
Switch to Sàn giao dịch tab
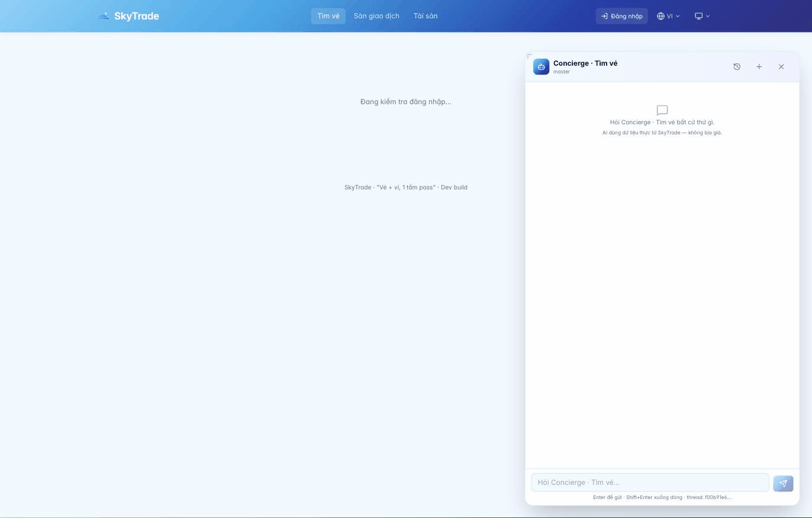tap(376, 16)
